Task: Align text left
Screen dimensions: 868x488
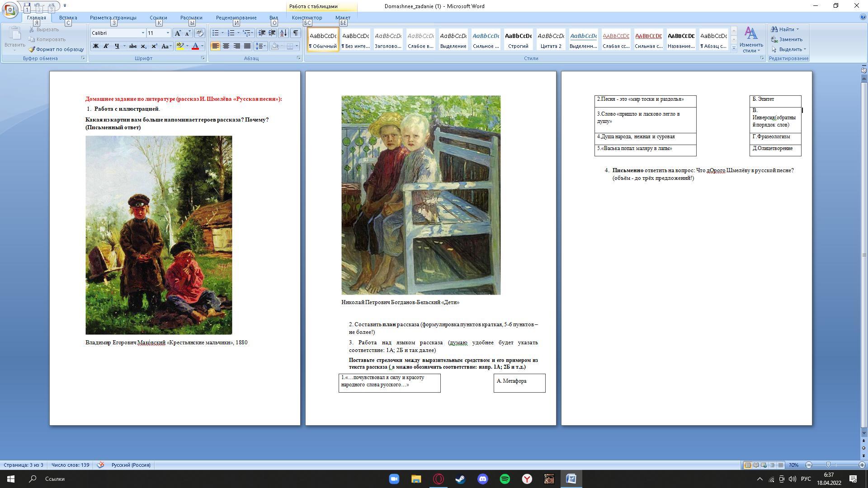Action: (215, 46)
